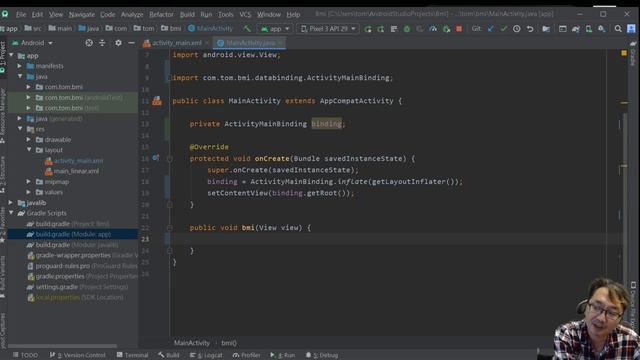Expand the drawable folder

point(29,139)
